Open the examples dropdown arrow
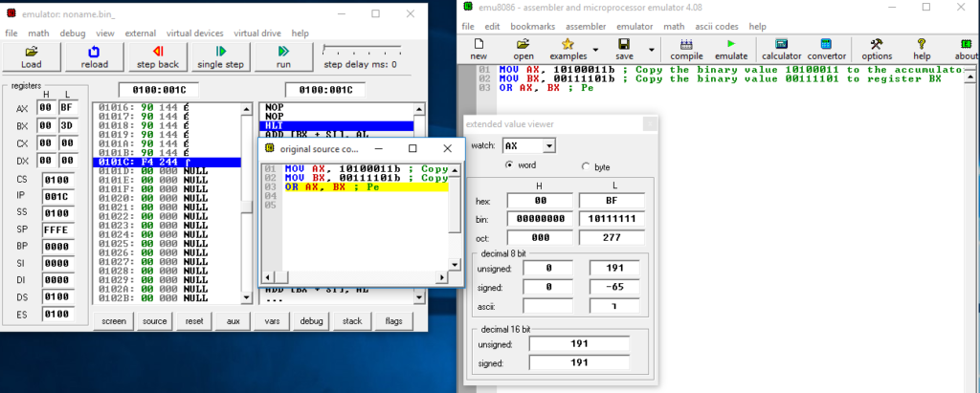 [595, 49]
